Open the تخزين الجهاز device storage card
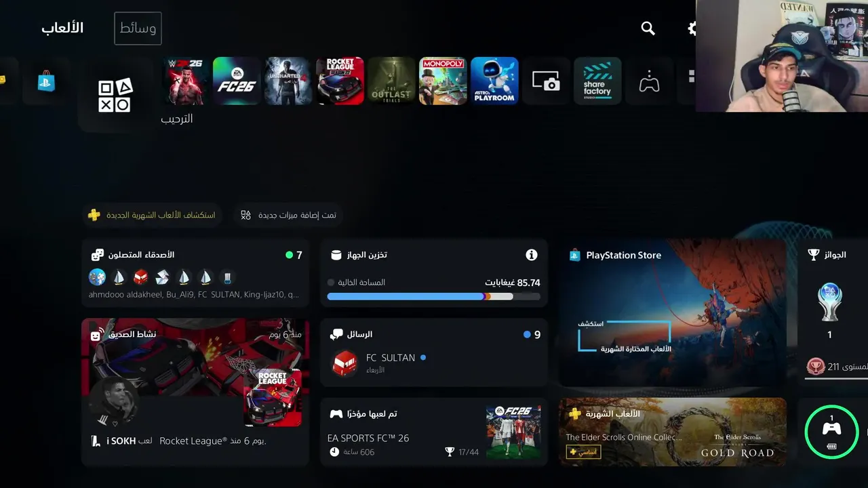The width and height of the screenshot is (868, 488). [x=434, y=272]
